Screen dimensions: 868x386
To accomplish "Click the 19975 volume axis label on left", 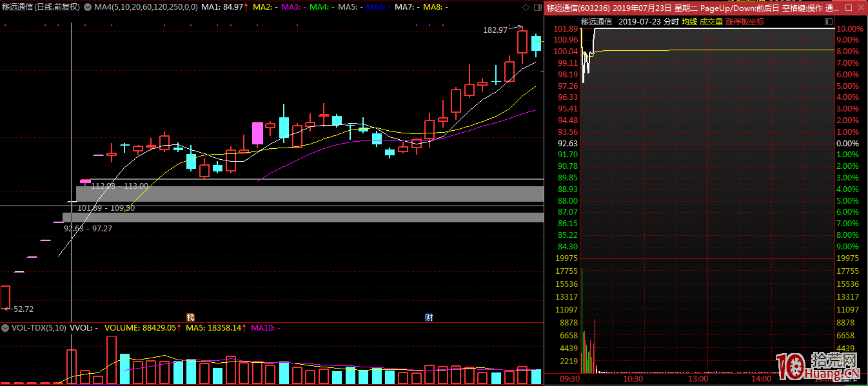I will tap(566, 258).
